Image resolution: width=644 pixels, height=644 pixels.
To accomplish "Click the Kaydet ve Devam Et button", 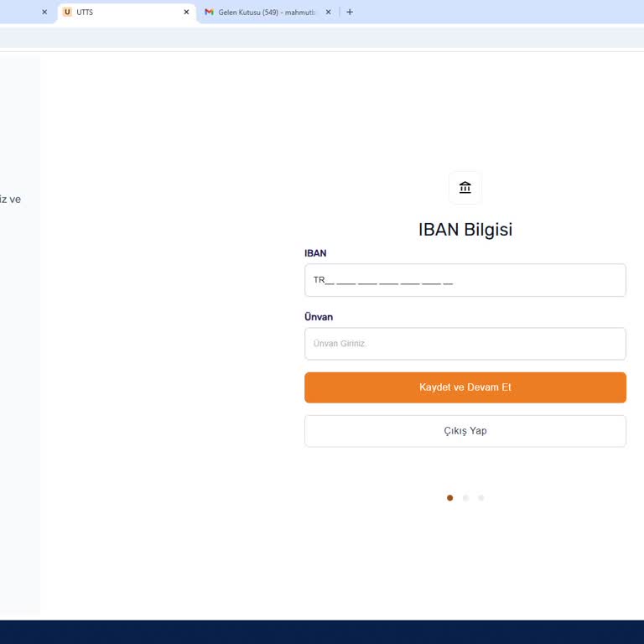I will (465, 387).
